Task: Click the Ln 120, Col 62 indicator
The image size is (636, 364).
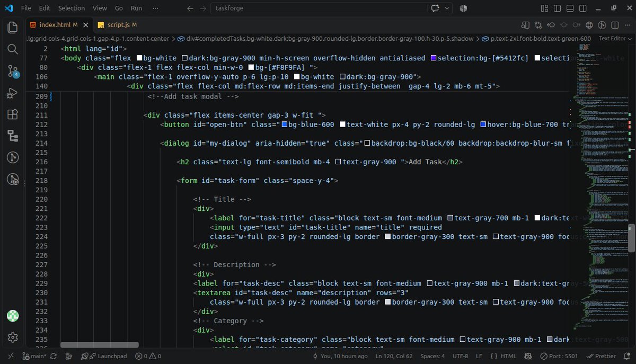Action: click(394, 356)
